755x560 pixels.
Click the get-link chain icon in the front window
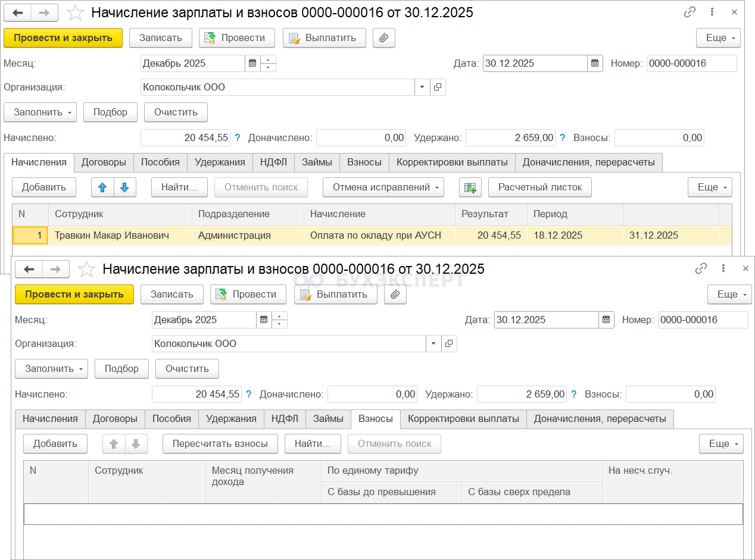tap(701, 269)
